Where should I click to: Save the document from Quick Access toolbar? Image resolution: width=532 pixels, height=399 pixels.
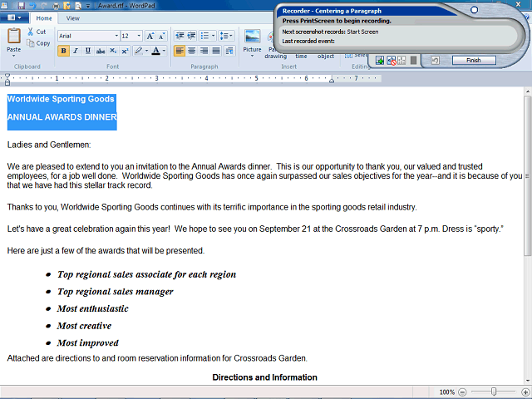pyautogui.click(x=21, y=6)
